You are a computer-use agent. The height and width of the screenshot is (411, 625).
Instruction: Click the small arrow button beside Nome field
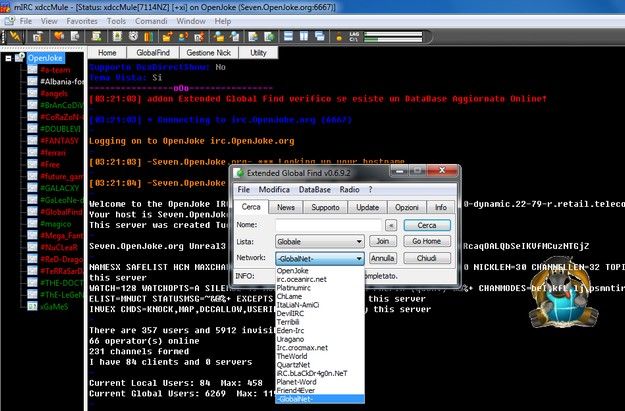pos(390,226)
